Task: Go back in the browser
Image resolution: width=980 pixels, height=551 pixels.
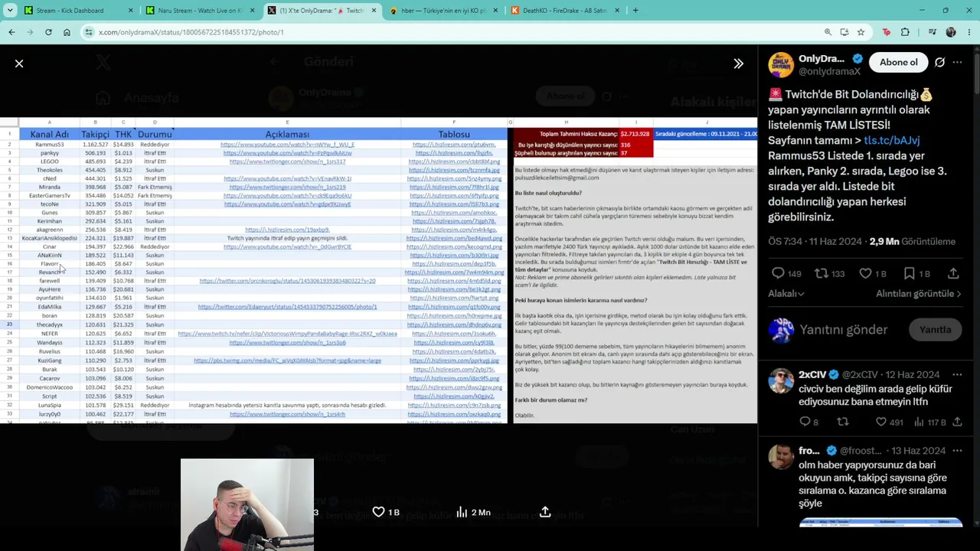Action: tap(11, 32)
